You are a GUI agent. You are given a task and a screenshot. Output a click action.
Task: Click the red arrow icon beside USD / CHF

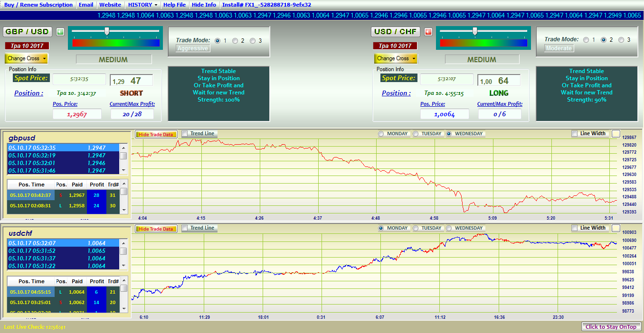tap(428, 32)
